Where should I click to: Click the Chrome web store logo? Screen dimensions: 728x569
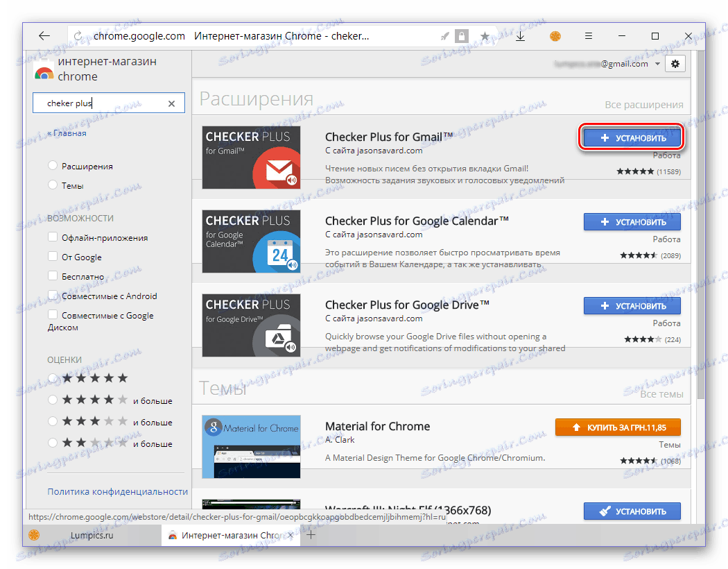coord(44,71)
